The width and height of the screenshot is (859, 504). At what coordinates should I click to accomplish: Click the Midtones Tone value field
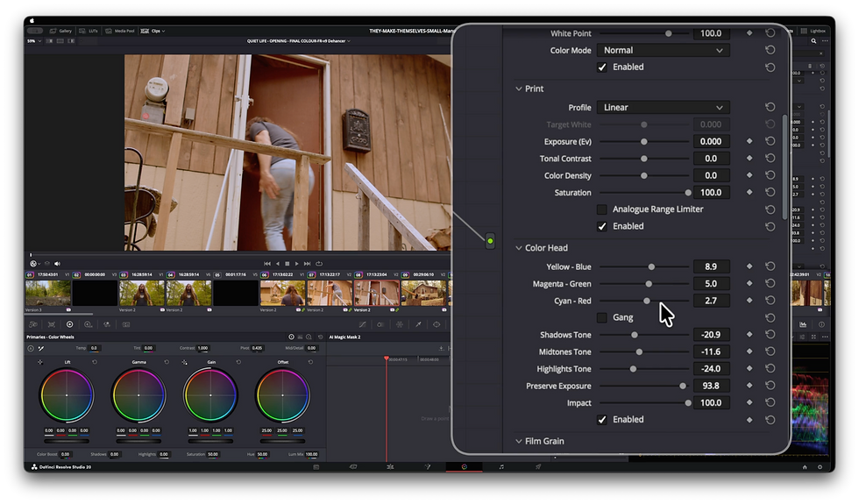click(711, 351)
